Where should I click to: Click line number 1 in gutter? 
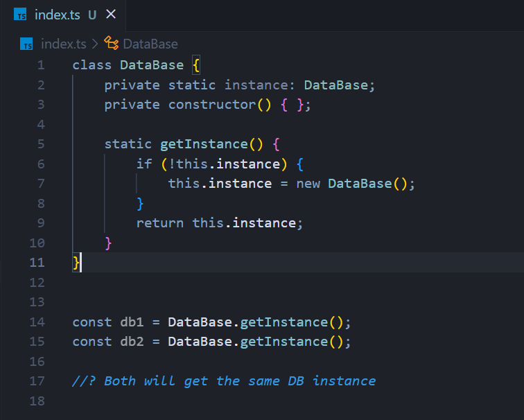[x=41, y=65]
